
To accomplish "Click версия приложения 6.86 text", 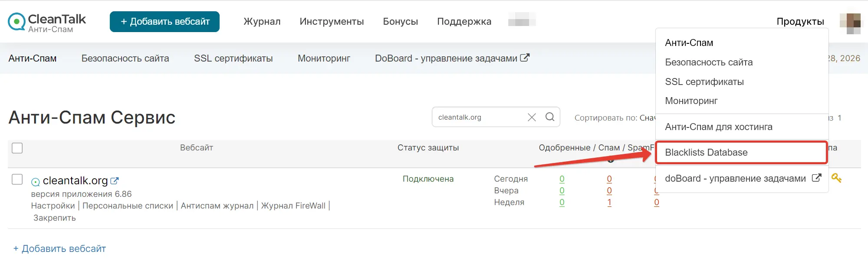I will (x=82, y=194).
